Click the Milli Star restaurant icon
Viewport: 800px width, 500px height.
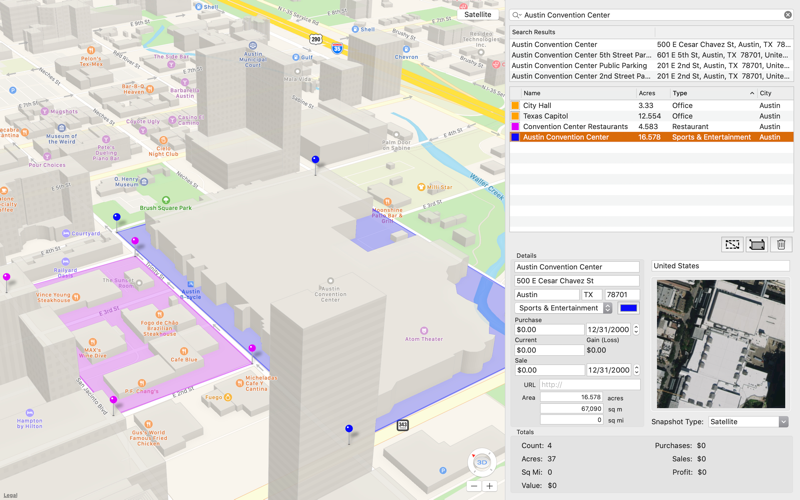[x=421, y=187]
